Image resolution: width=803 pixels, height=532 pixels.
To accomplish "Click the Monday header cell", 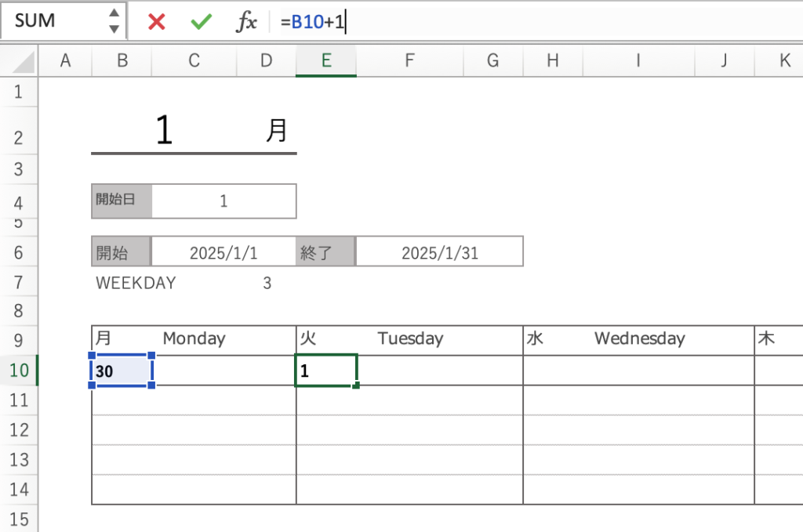I will click(x=194, y=339).
